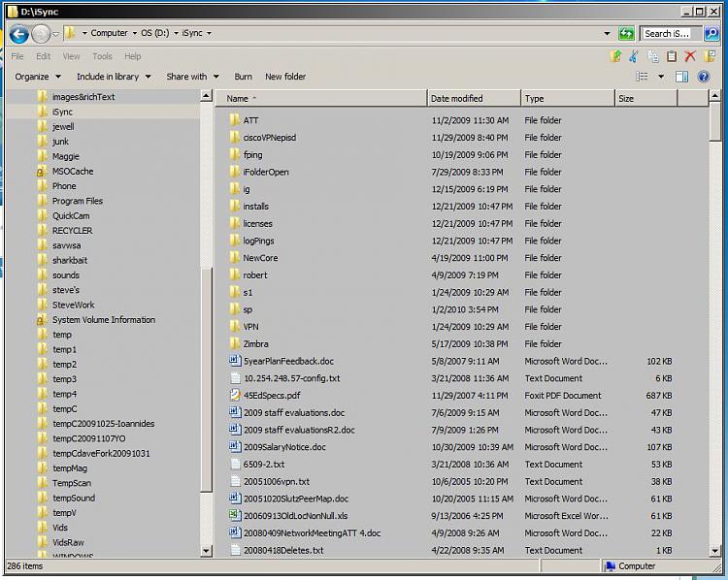Expand the arrow right of iSync breadcrumb
This screenshot has width=728, height=580.
tap(209, 33)
